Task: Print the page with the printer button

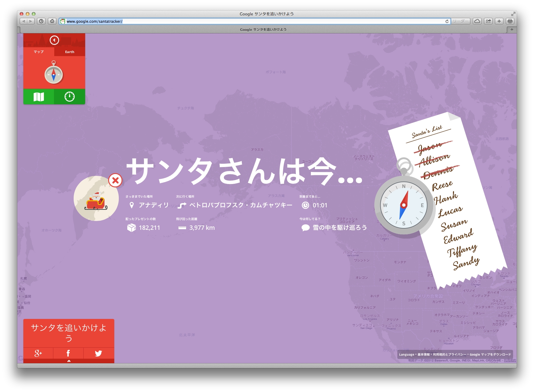Action: coord(510,21)
